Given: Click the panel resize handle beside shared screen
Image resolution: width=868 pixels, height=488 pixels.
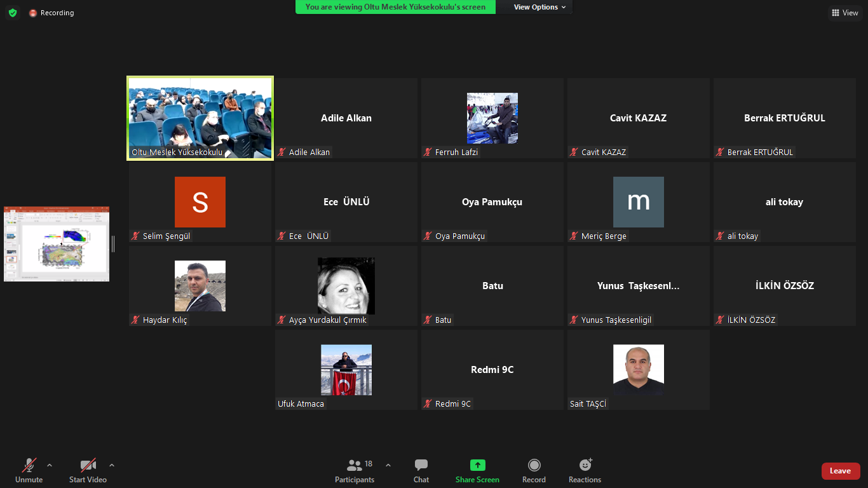Looking at the screenshot, I should tap(113, 243).
